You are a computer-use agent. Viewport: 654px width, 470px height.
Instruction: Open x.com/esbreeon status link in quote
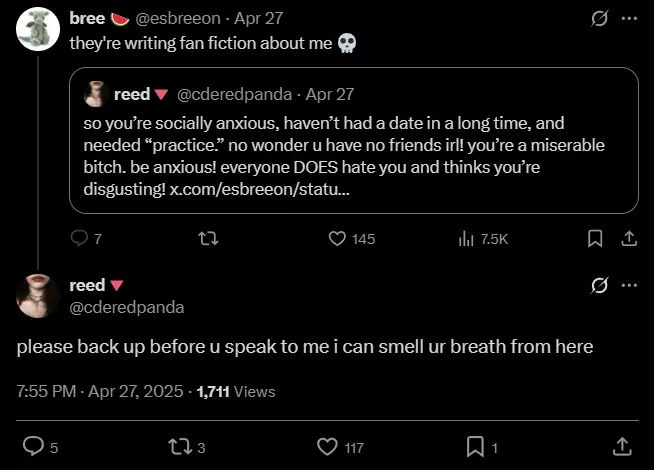[260, 188]
